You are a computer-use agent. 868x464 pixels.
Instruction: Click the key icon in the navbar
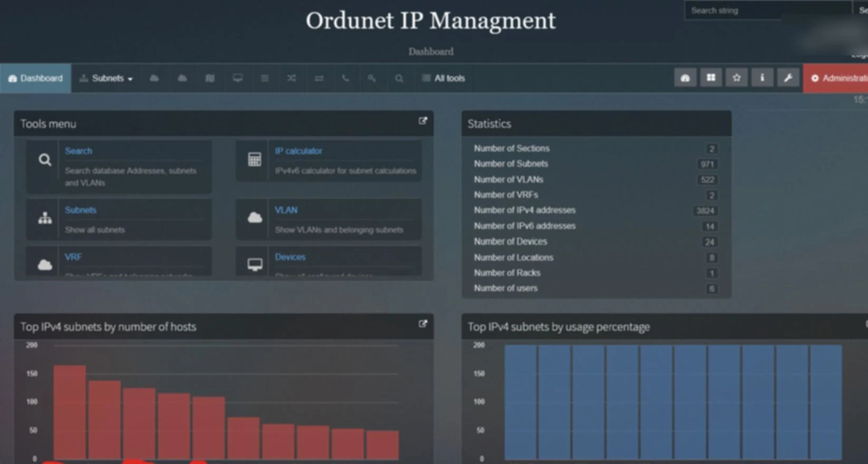372,78
